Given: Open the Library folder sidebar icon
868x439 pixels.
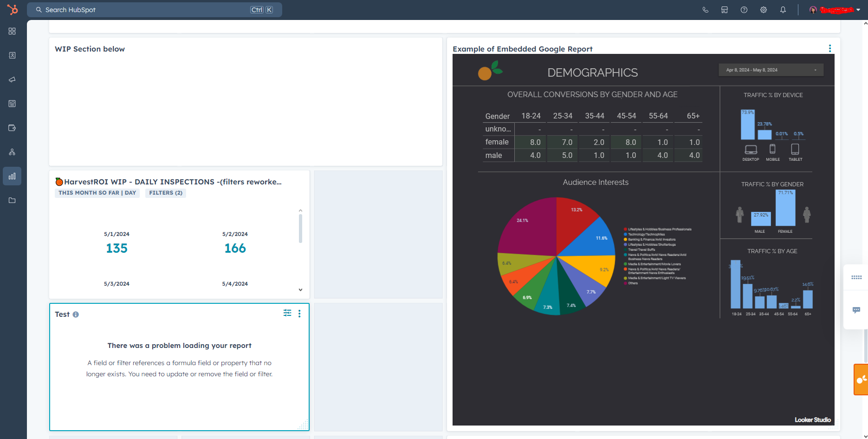Looking at the screenshot, I should point(12,200).
